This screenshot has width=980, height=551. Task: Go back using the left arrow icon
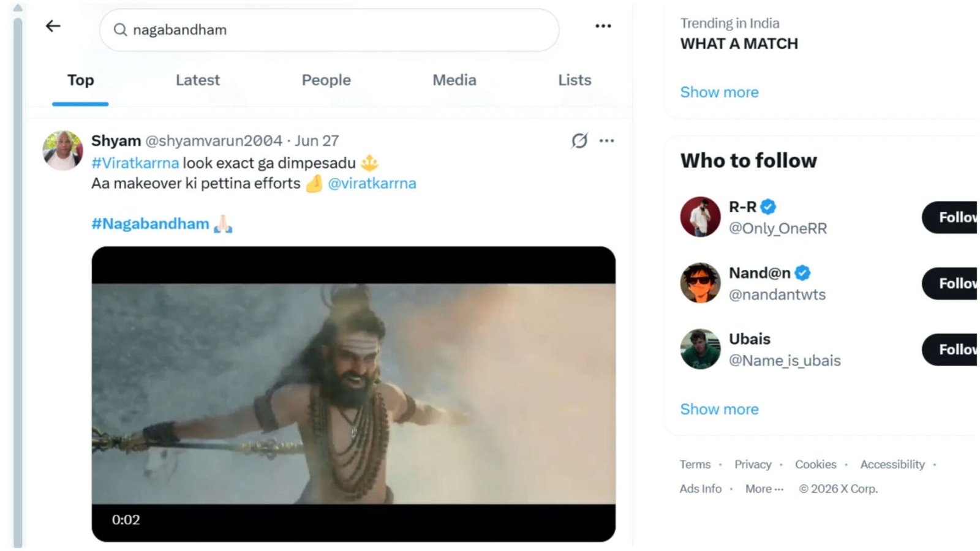tap(53, 26)
